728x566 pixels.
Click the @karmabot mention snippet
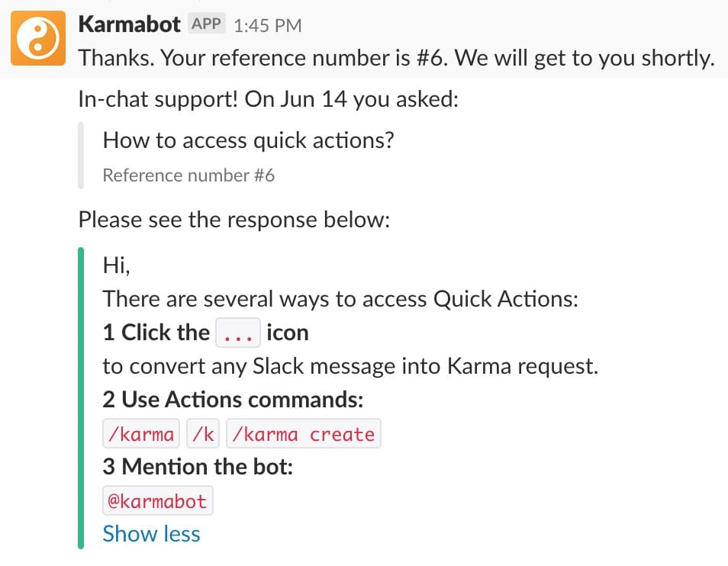click(157, 500)
